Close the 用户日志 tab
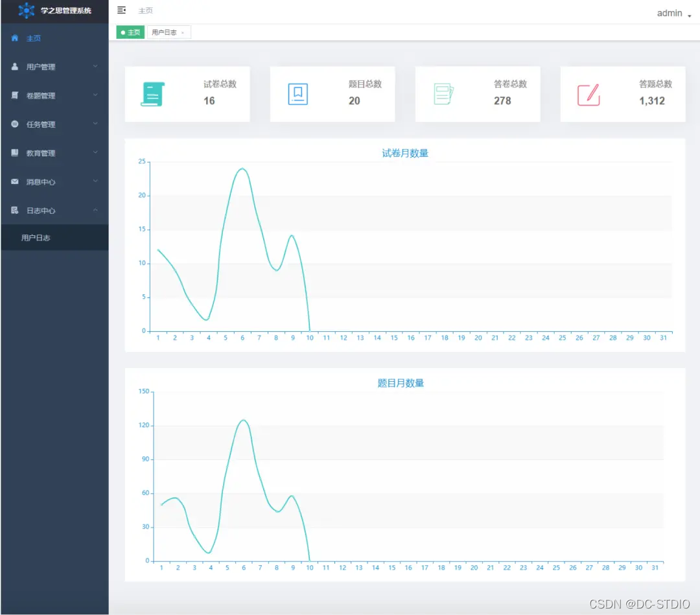Image resolution: width=700 pixels, height=615 pixels. click(x=183, y=32)
